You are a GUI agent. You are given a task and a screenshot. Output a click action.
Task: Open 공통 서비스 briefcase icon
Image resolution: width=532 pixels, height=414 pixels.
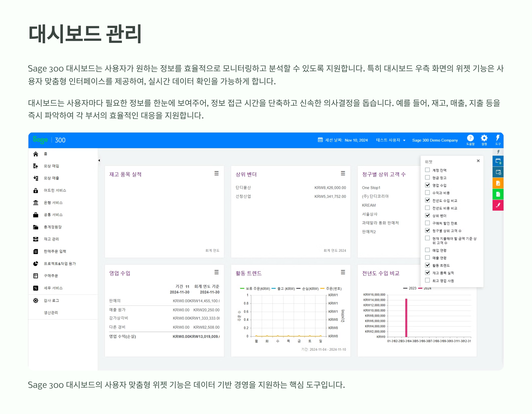pyautogui.click(x=36, y=215)
